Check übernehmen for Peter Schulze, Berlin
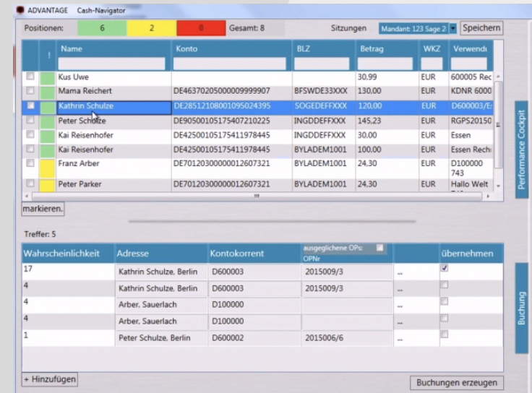 (x=445, y=334)
